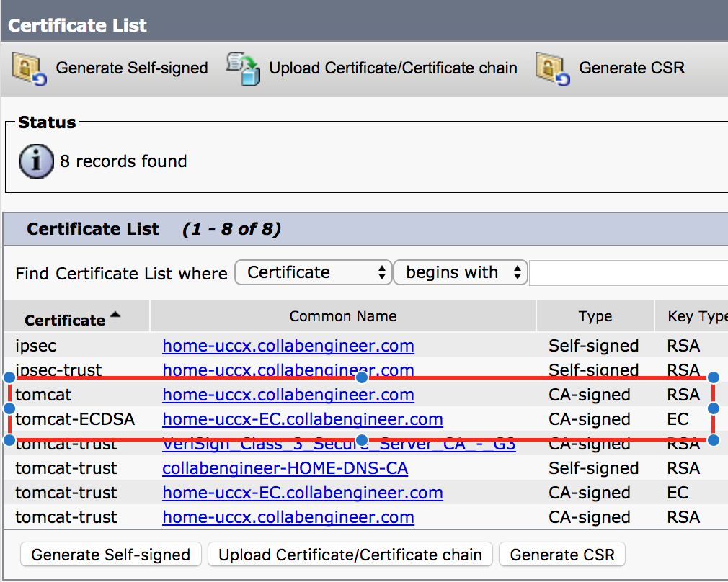
Task: Click the Upload Certificate chain toolbar icon
Action: tap(243, 68)
